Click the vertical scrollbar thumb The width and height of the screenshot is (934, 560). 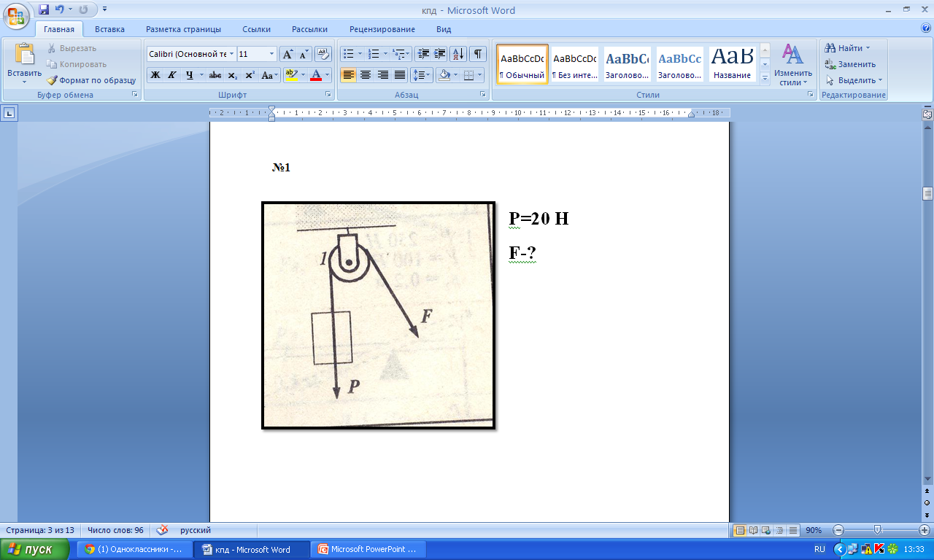927,193
